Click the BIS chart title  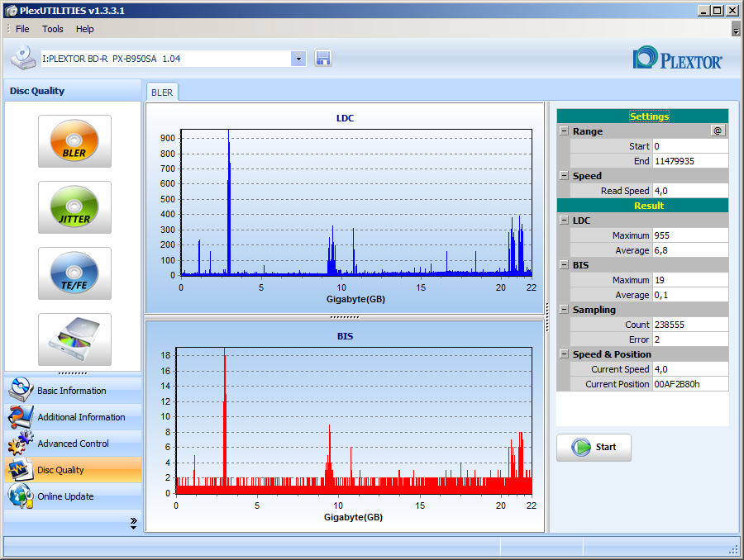point(345,335)
